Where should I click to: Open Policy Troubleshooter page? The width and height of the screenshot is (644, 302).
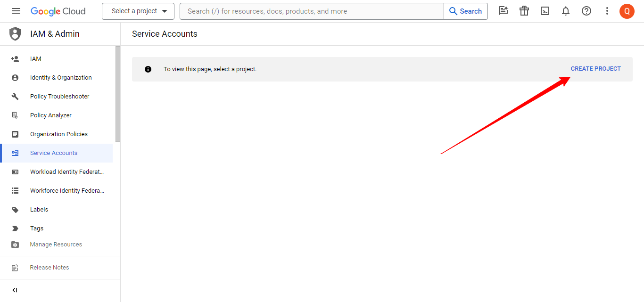coord(59,97)
